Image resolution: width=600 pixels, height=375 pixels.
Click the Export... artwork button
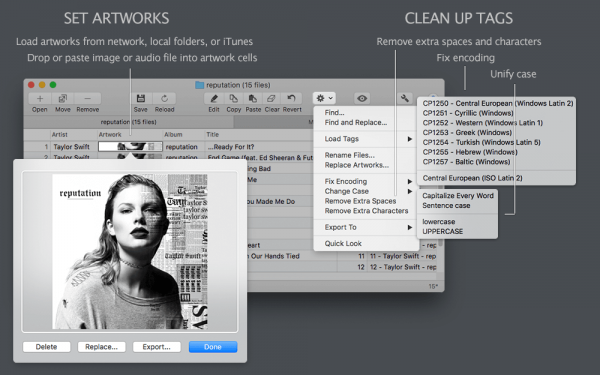tap(157, 347)
